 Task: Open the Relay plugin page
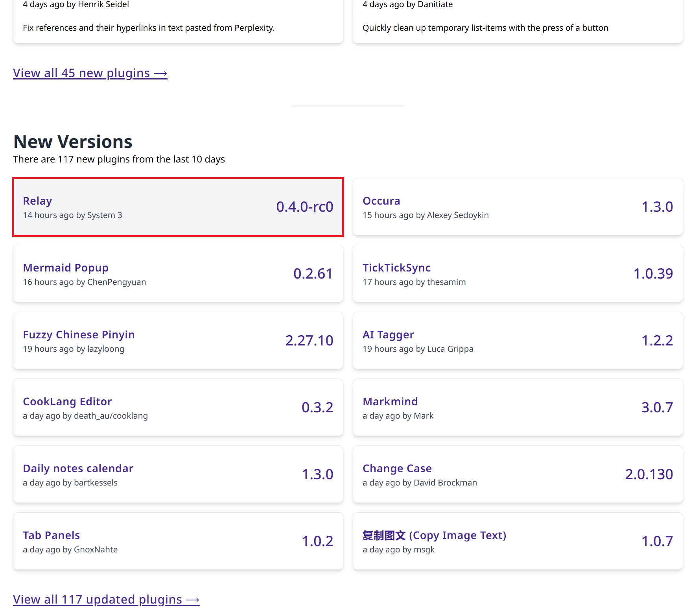click(37, 201)
